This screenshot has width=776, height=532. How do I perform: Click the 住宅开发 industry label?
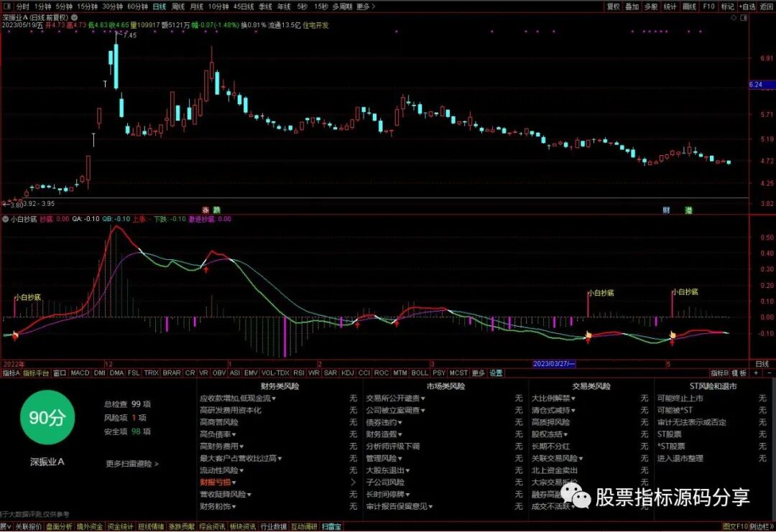[315, 25]
